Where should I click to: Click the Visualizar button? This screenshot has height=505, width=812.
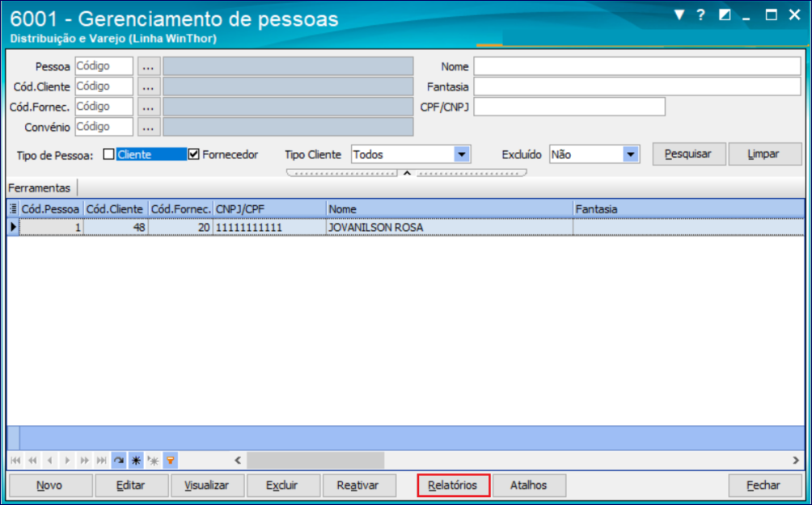coord(207,486)
